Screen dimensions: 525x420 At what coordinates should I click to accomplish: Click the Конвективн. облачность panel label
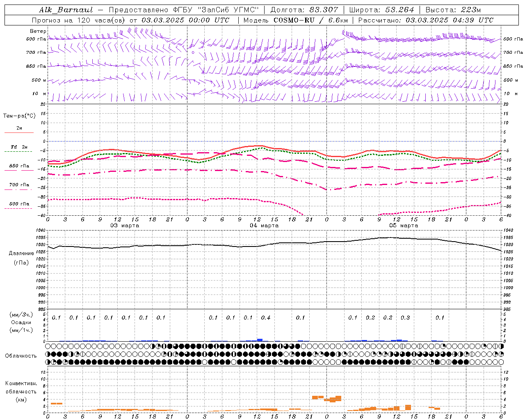(x=21, y=388)
